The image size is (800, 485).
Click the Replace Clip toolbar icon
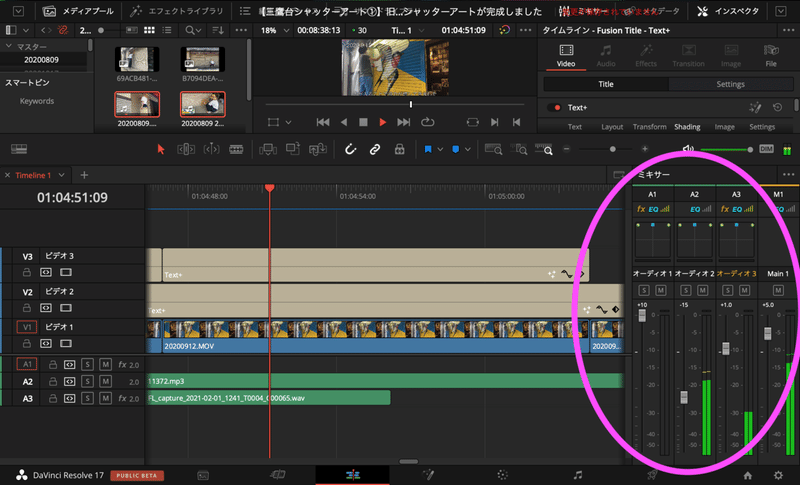[317, 149]
